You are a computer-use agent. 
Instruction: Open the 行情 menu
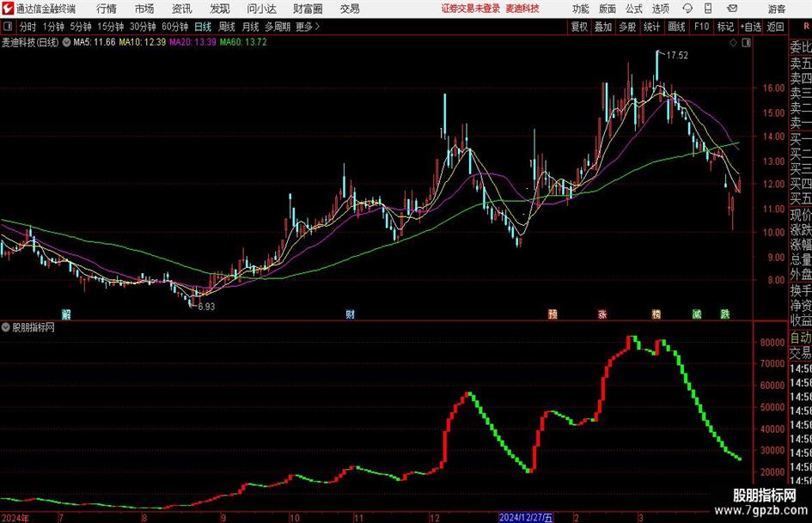tap(107, 9)
